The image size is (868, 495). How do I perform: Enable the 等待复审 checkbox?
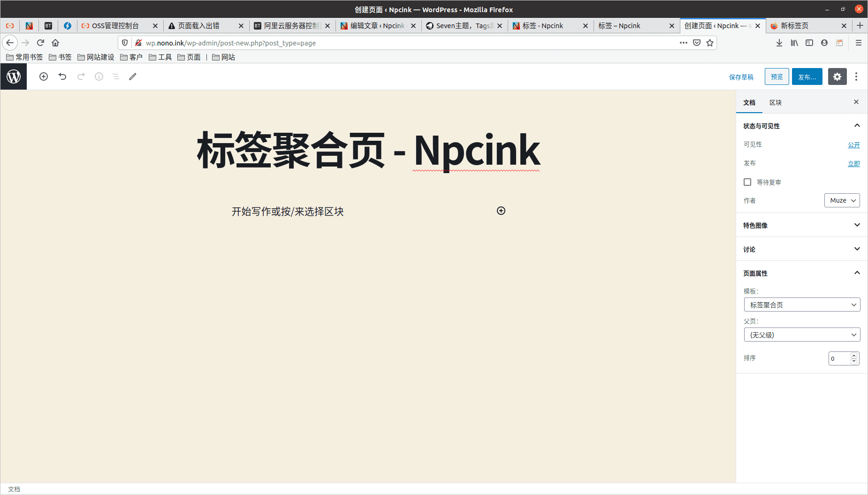[x=747, y=182]
